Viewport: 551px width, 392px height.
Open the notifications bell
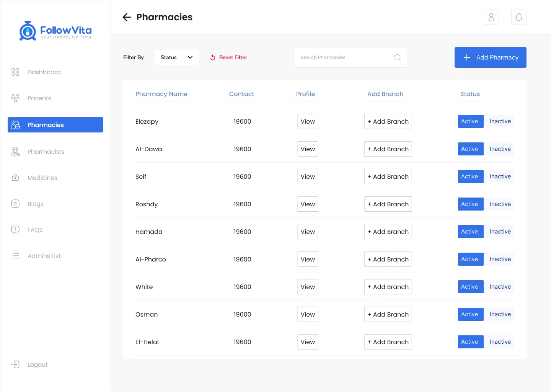[518, 17]
